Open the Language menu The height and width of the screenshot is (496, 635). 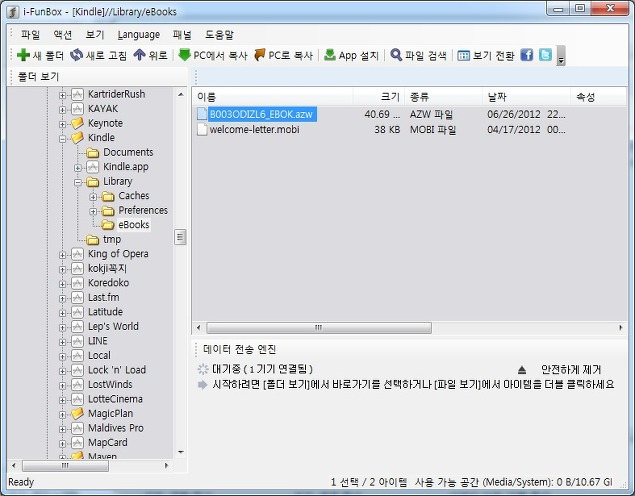pos(139,35)
